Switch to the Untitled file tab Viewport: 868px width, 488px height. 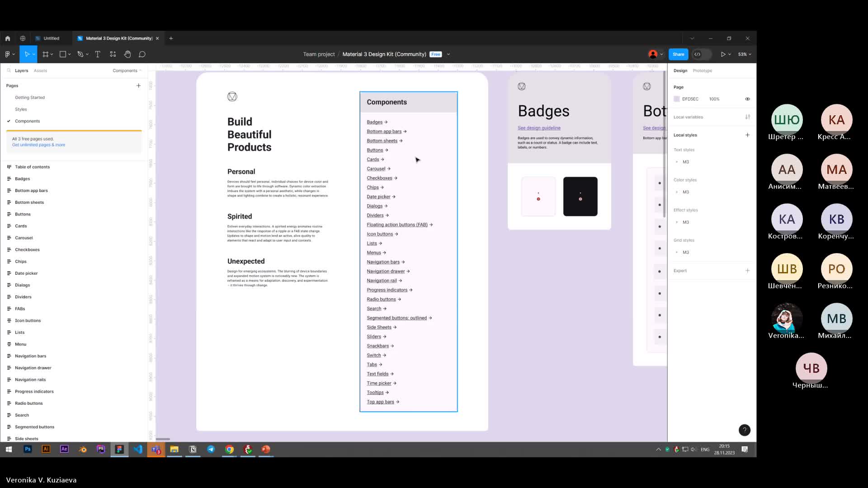51,38
